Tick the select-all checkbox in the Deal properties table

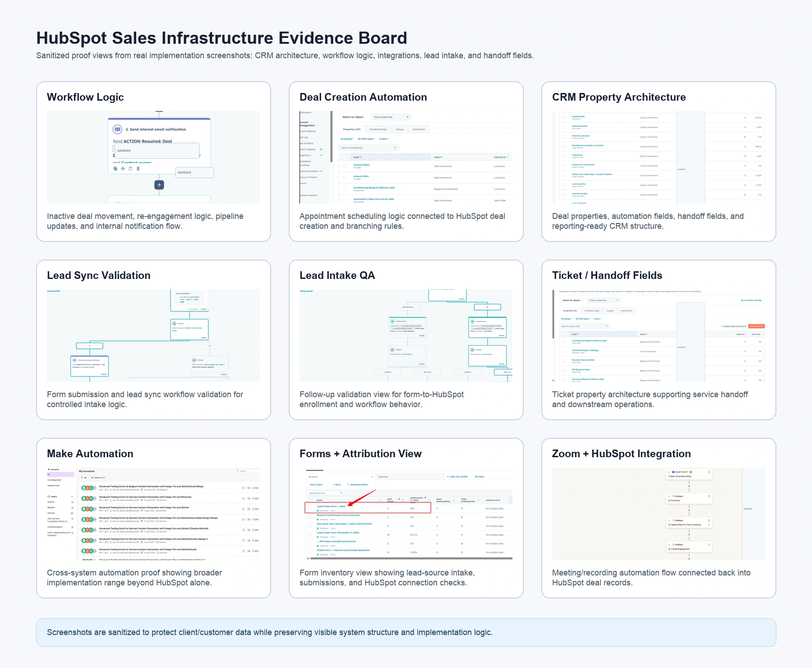pos(344,158)
